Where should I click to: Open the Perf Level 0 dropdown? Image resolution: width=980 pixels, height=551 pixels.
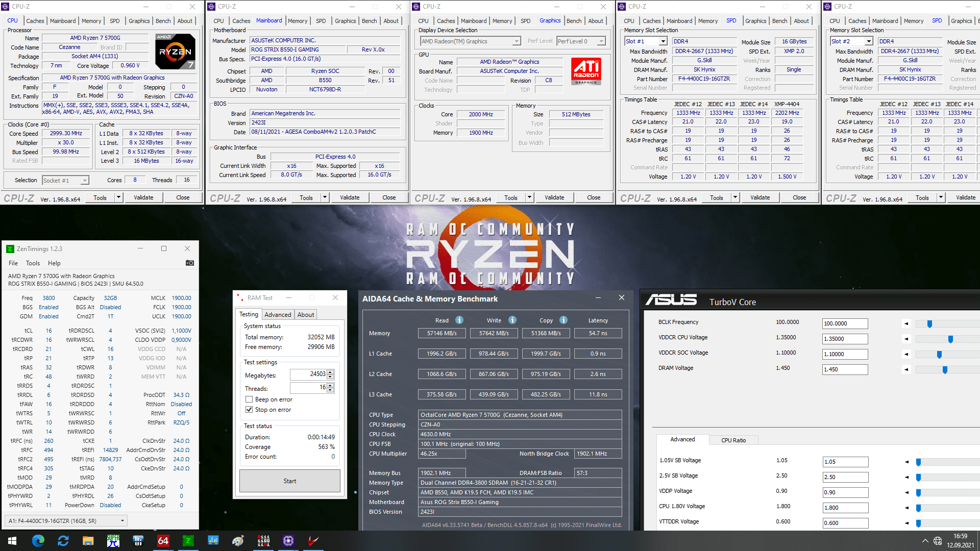581,41
